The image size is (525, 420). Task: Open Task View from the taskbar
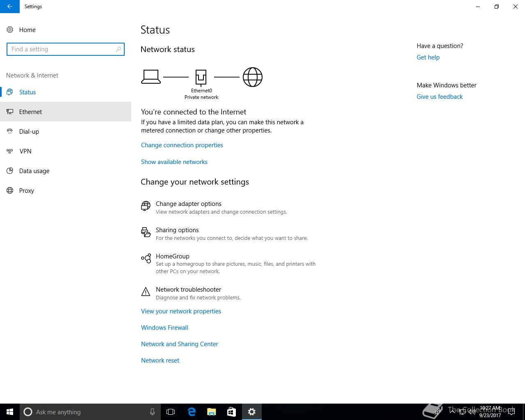[171, 412]
